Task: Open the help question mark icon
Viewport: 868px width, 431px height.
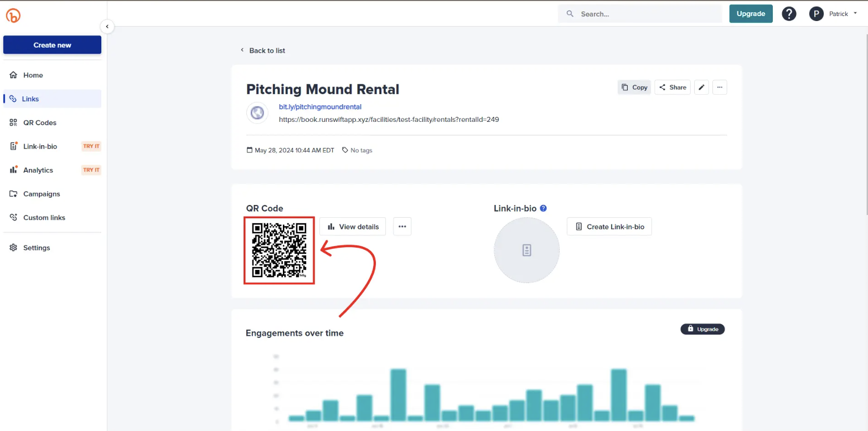Action: tap(789, 14)
